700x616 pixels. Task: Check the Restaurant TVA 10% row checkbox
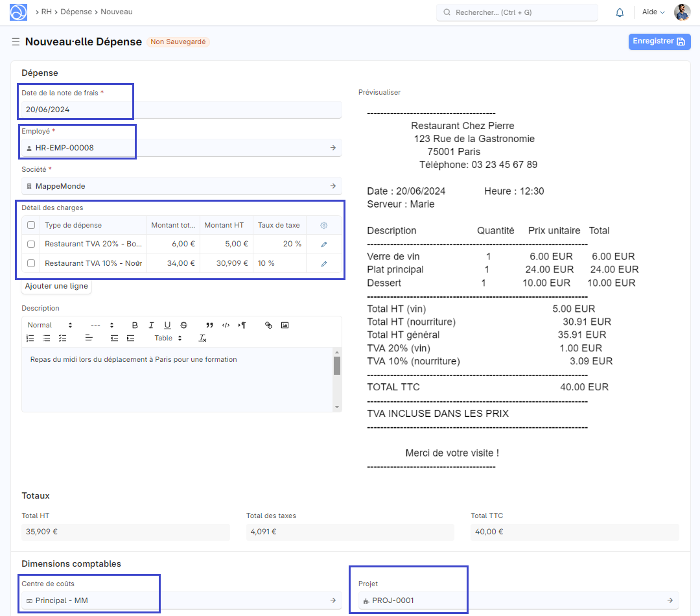click(x=31, y=263)
